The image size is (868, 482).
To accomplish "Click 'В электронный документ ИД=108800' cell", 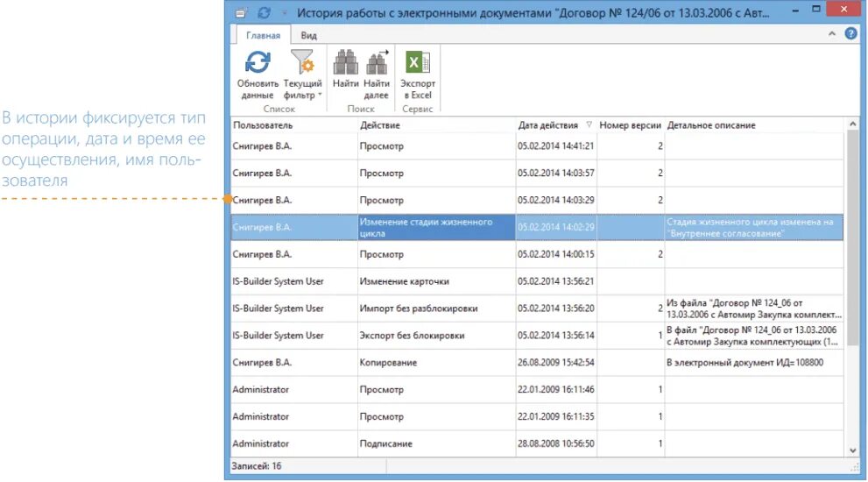I will click(754, 363).
